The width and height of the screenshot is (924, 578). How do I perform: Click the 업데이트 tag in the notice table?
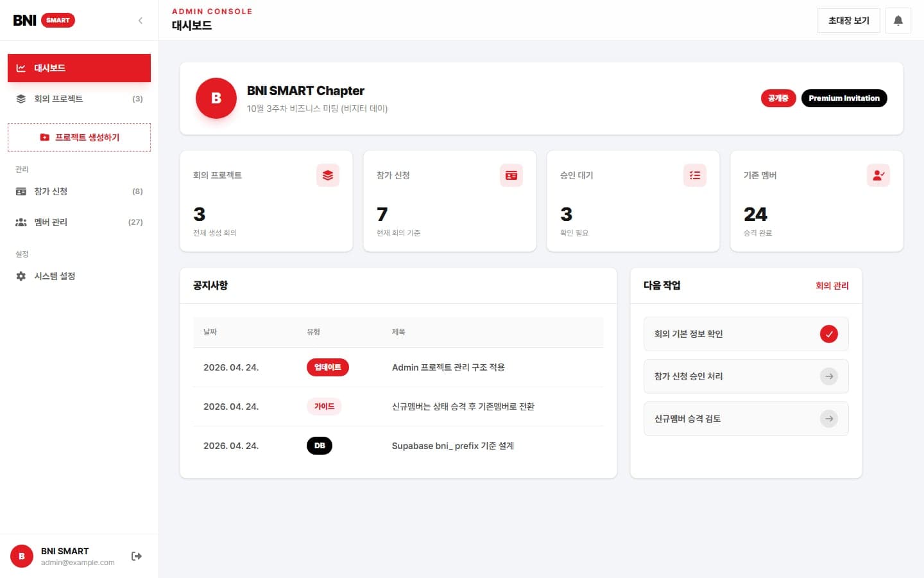point(328,367)
